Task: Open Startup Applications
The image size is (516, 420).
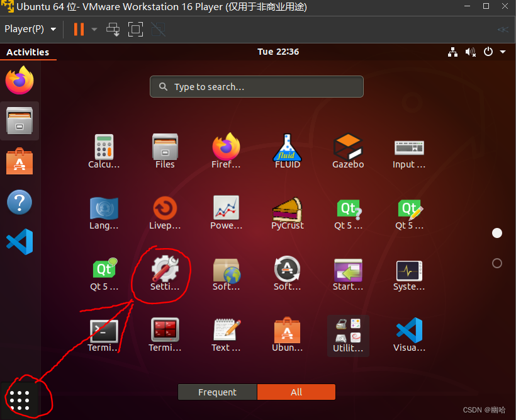Action: pos(348,274)
